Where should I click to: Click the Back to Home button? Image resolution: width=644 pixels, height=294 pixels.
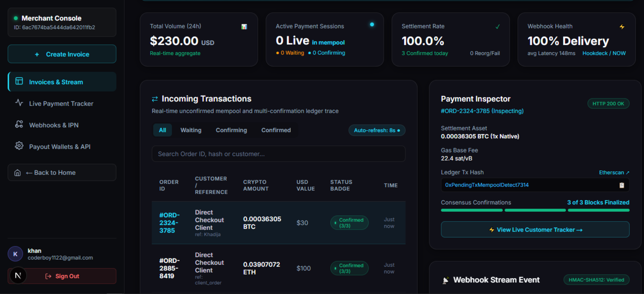[x=62, y=173]
